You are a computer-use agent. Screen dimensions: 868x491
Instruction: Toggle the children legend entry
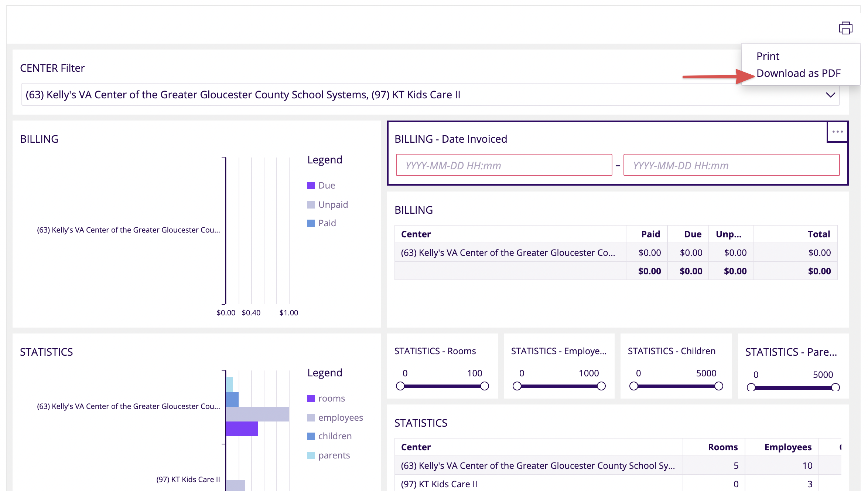334,436
